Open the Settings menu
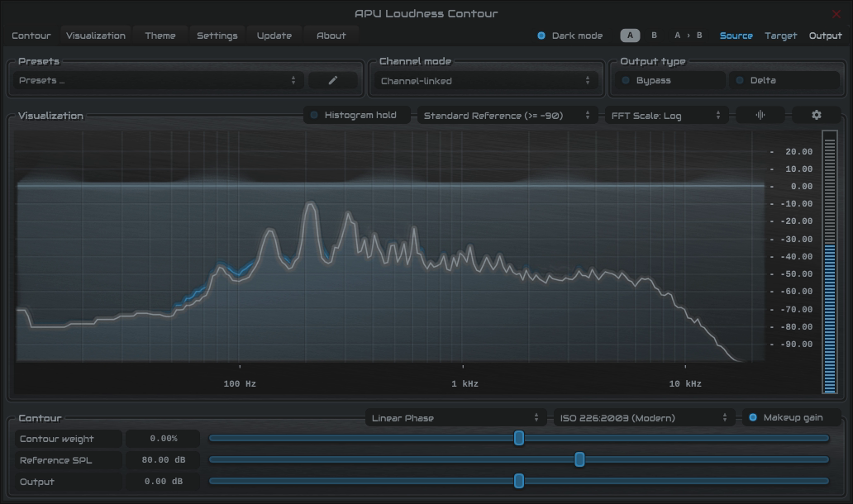The width and height of the screenshot is (853, 504). pyautogui.click(x=217, y=36)
